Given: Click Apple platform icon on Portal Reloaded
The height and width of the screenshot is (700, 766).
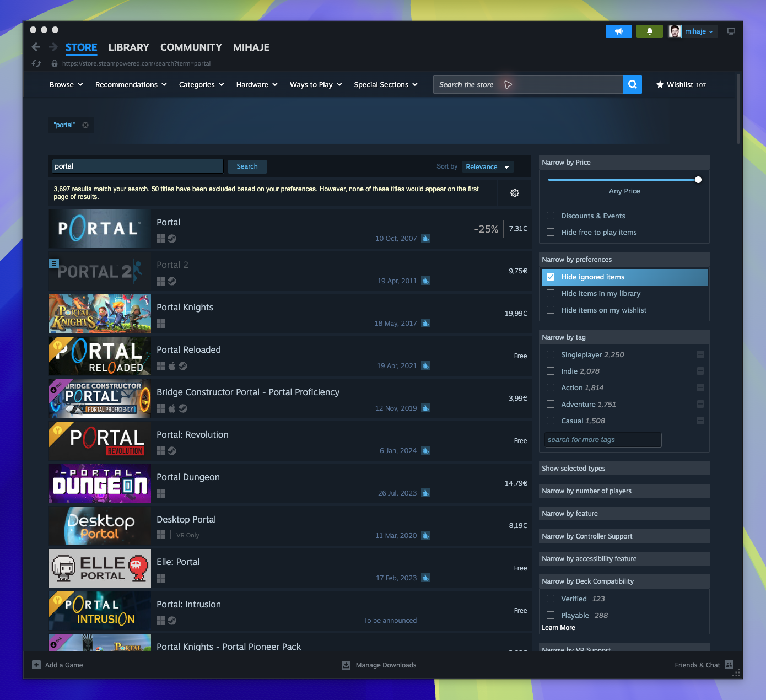Looking at the screenshot, I should click(x=172, y=366).
